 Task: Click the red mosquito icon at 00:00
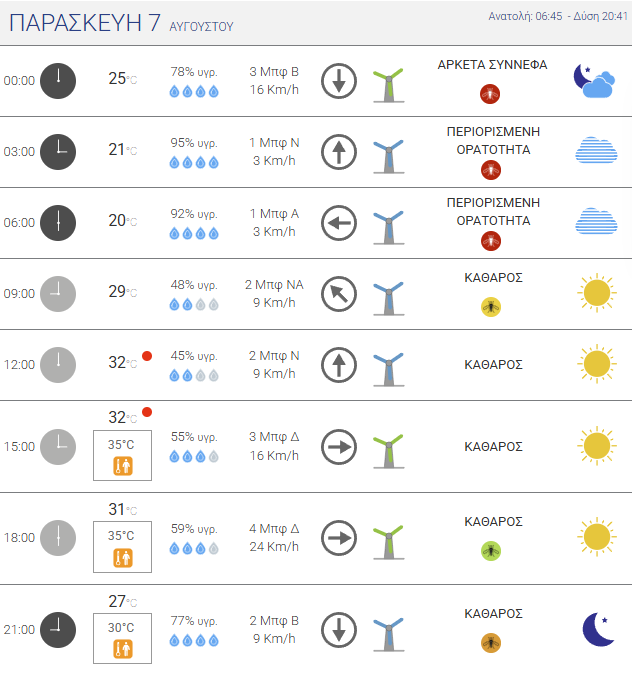(x=490, y=94)
